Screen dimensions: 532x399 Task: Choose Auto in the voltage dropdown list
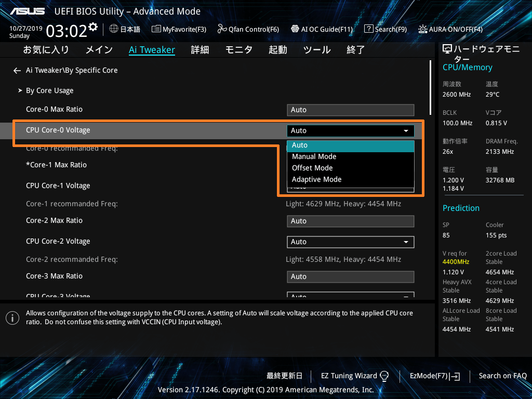pyautogui.click(x=351, y=146)
